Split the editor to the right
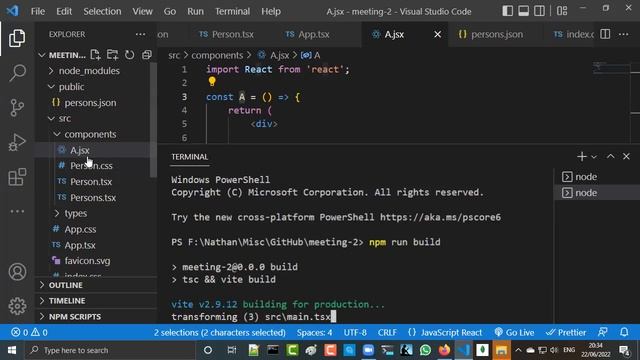Screen dimensions: 640x360 [x=605, y=34]
